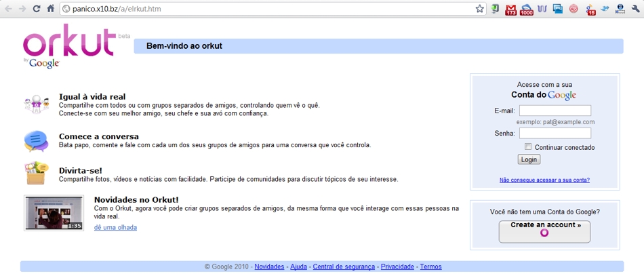The image size is (644, 274).
Task: Play the Novidades no Orkut video thumbnail
Action: [54, 213]
